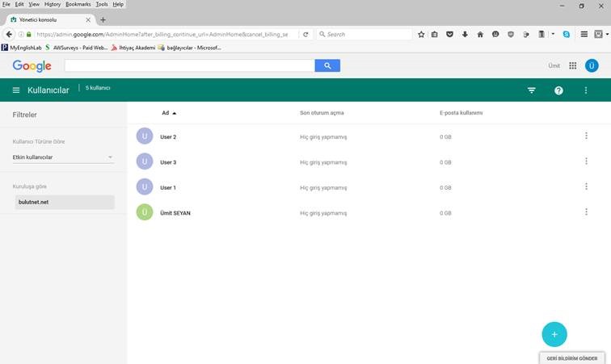Image resolution: width=611 pixels, height=364 pixels.
Task: Click the filter icon in green header
Action: (x=532, y=90)
